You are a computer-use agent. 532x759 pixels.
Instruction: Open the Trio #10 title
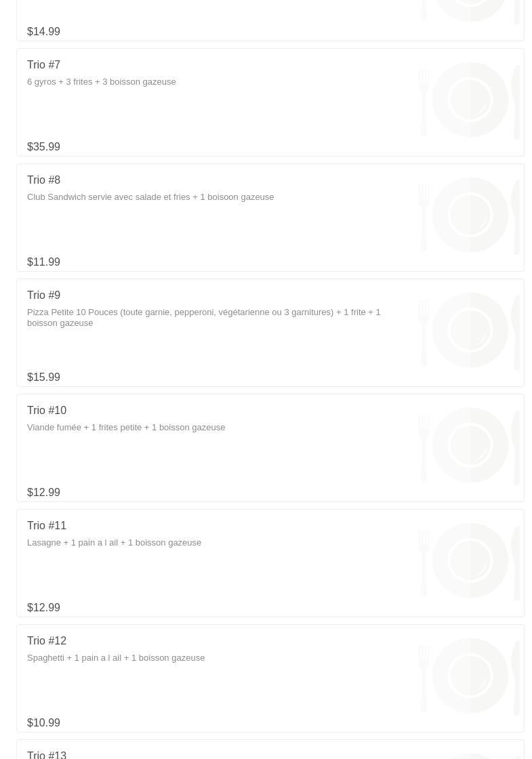(47, 411)
